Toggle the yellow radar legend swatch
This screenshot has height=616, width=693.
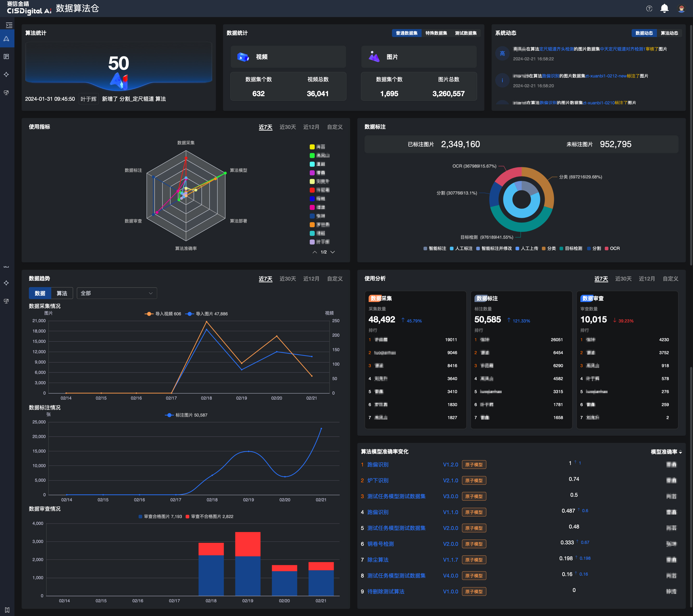click(x=312, y=147)
